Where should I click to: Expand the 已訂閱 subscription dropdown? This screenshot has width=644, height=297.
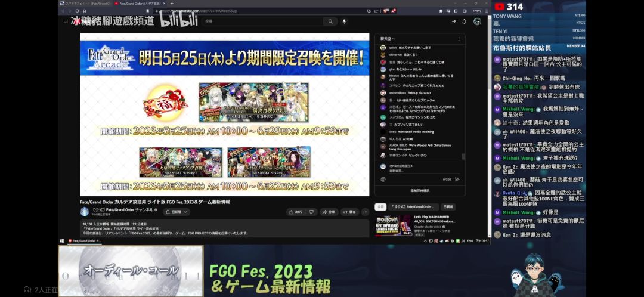(x=177, y=212)
